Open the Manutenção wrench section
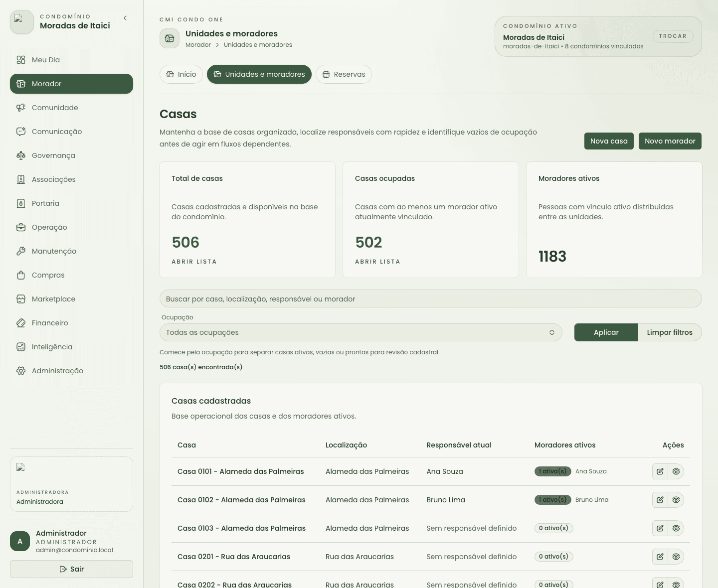The image size is (718, 588). click(x=71, y=251)
